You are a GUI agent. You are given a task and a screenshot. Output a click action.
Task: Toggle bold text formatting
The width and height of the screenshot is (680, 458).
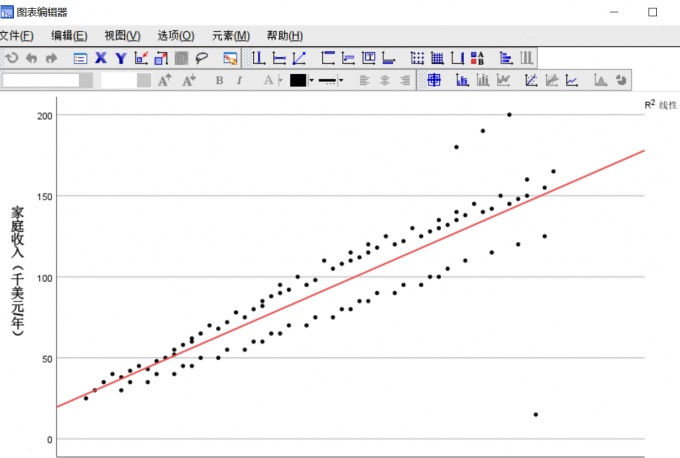pyautogui.click(x=220, y=80)
